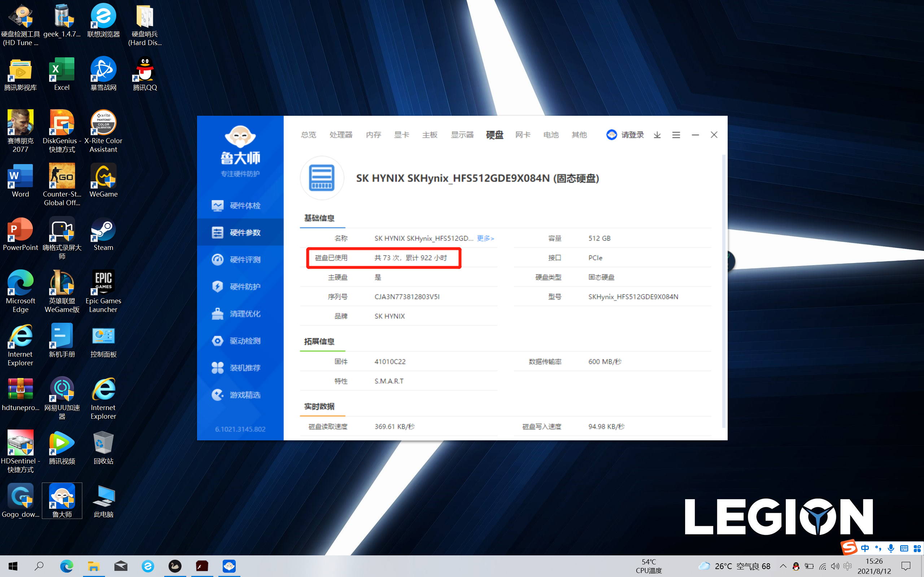Open 硬件防护 in the sidebar
The height and width of the screenshot is (577, 924).
tap(240, 287)
